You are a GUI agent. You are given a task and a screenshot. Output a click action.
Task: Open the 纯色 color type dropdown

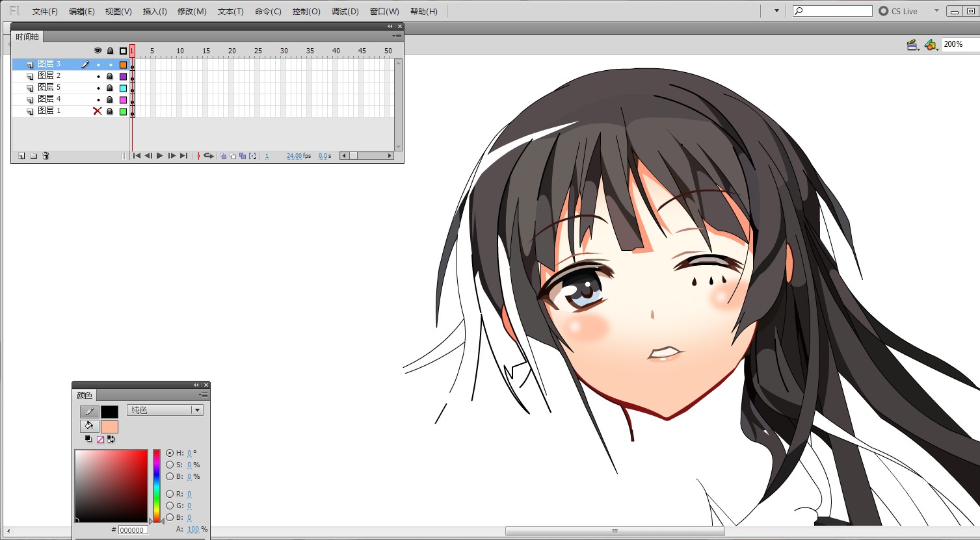[x=165, y=410]
